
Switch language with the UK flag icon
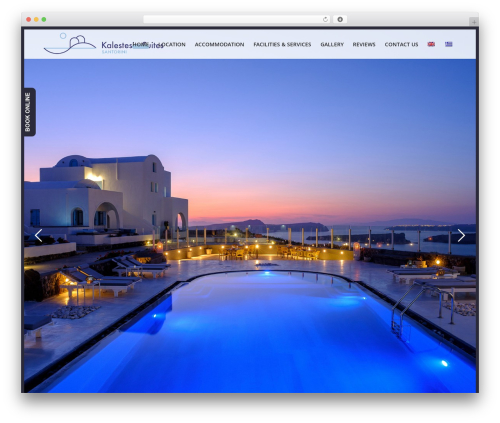coord(431,44)
